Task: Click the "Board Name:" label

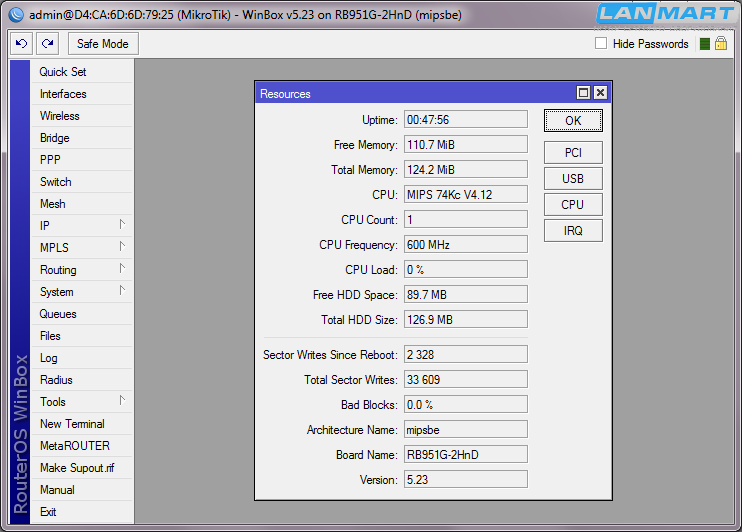Action: point(367,455)
